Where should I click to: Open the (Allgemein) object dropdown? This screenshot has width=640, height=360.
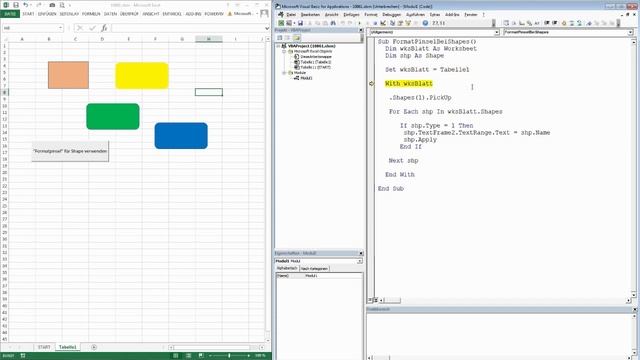[x=497, y=32]
